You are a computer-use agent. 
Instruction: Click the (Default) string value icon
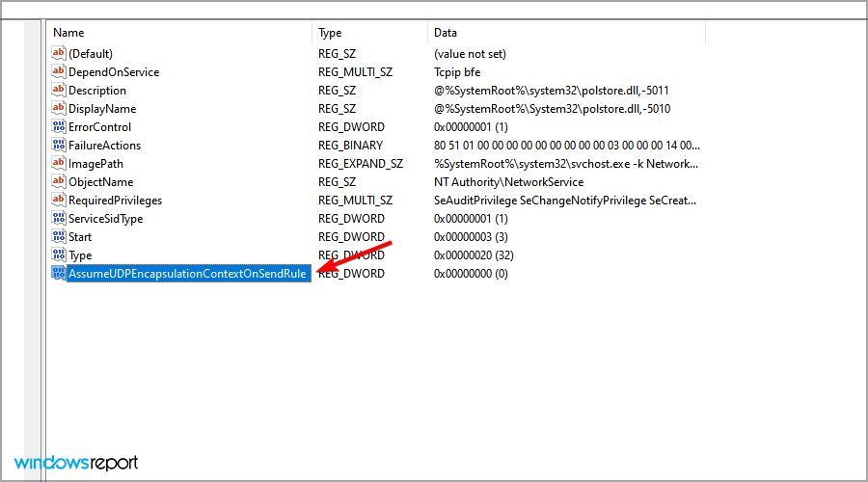click(58, 53)
